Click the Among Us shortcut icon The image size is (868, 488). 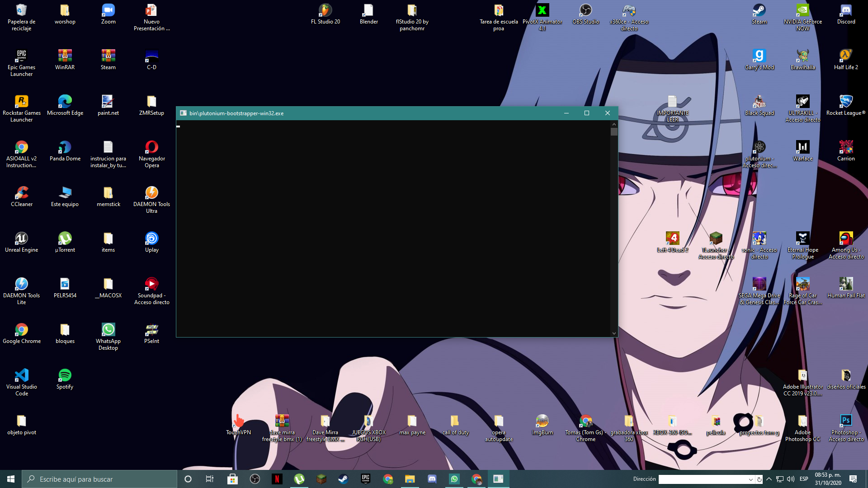tap(846, 245)
